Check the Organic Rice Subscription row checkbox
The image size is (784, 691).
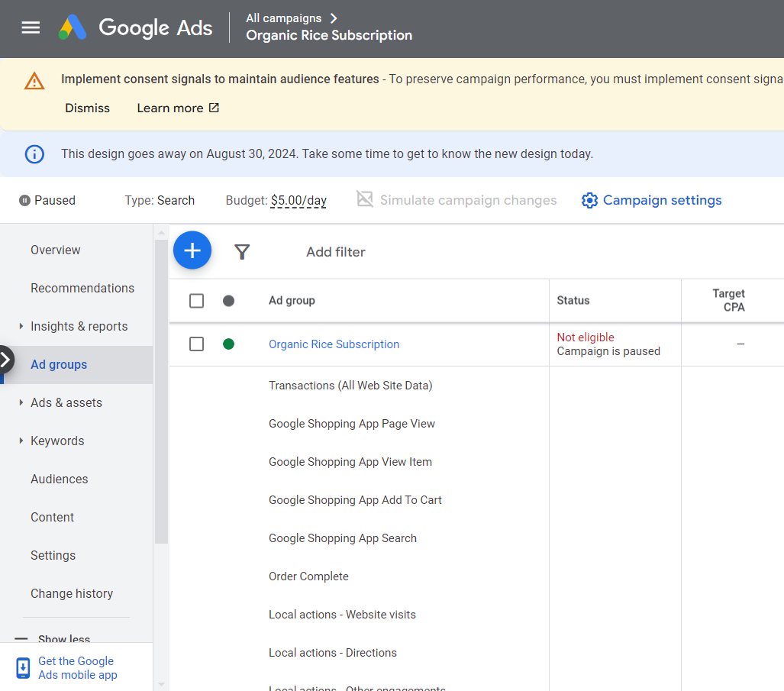(196, 344)
